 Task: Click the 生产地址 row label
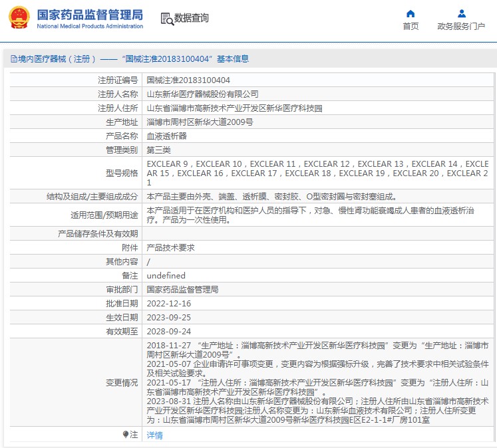tap(122, 122)
